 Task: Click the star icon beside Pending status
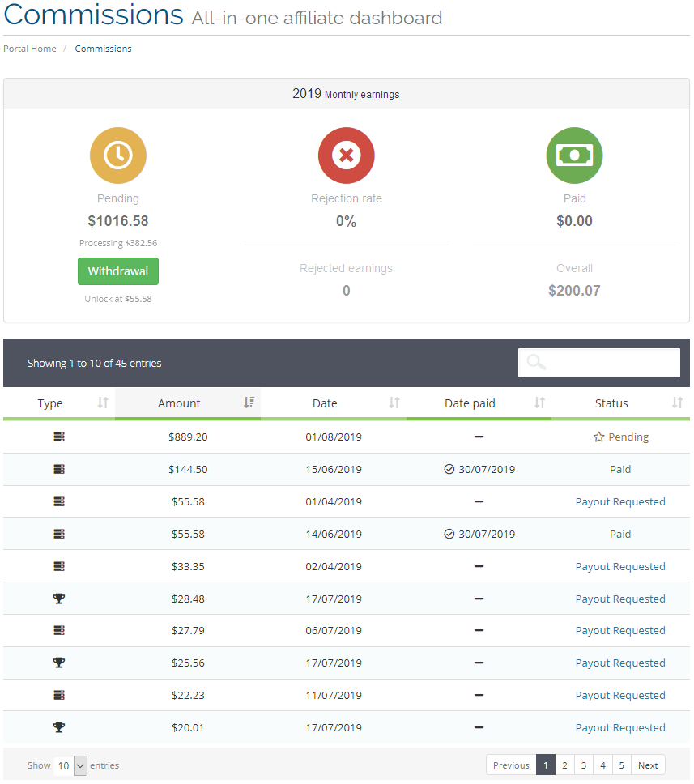point(598,437)
